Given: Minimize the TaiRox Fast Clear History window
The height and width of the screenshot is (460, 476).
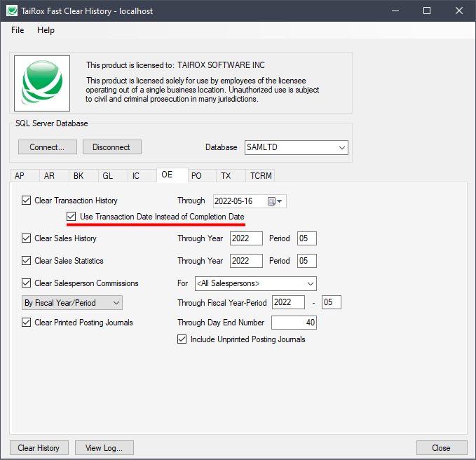Looking at the screenshot, I should [x=395, y=11].
